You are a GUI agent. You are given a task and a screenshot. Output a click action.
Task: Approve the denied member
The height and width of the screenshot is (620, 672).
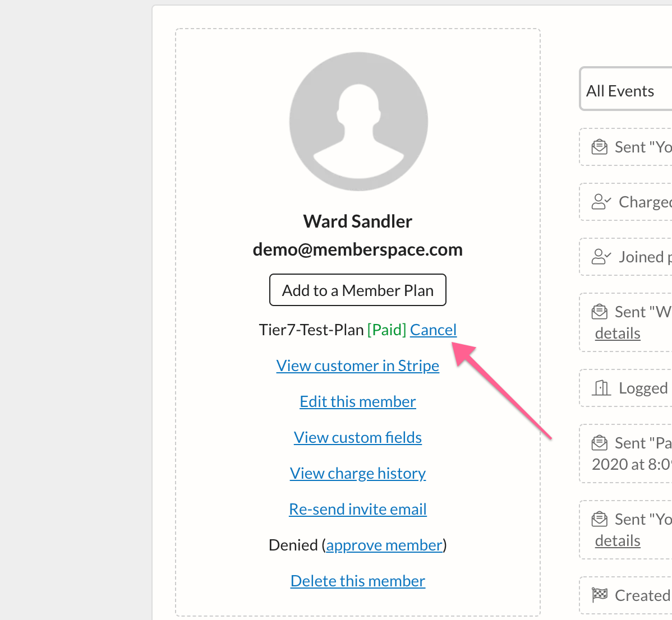pos(384,544)
